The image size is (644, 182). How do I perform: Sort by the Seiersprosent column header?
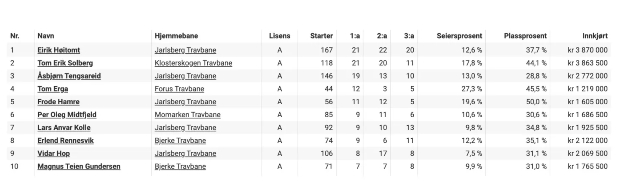[x=459, y=36]
